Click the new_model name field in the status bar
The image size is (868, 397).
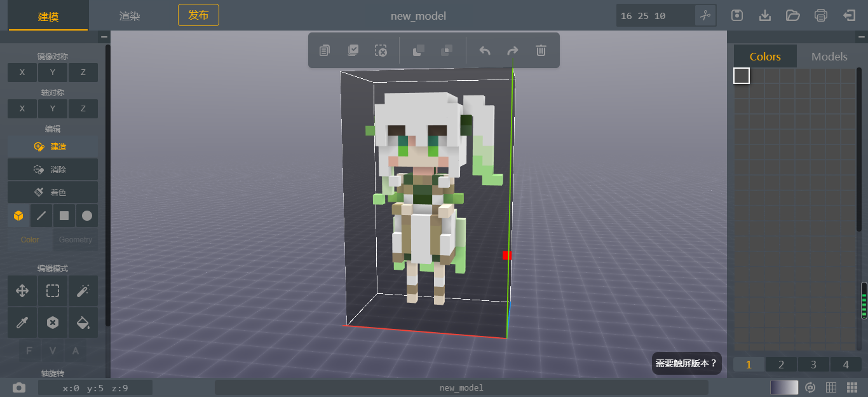click(461, 387)
